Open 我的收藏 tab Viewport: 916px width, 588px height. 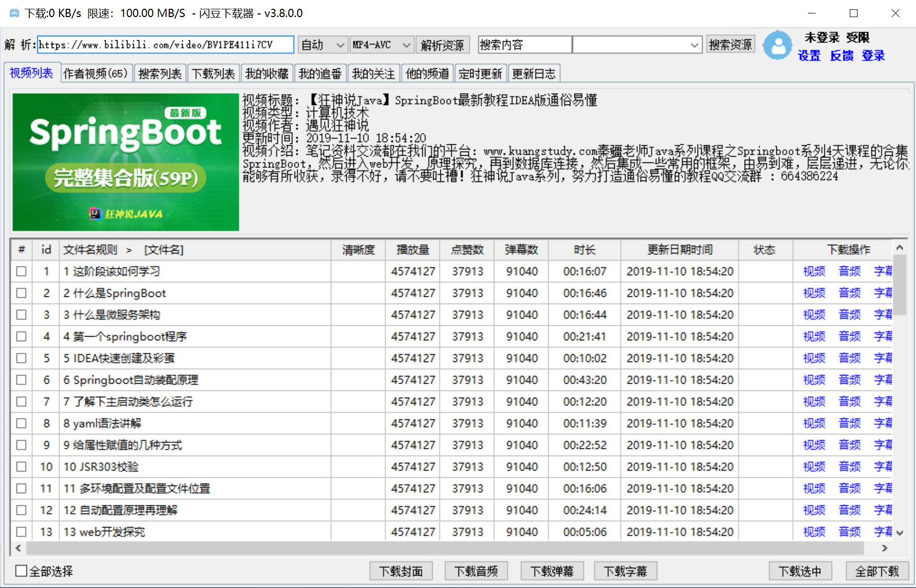267,73
